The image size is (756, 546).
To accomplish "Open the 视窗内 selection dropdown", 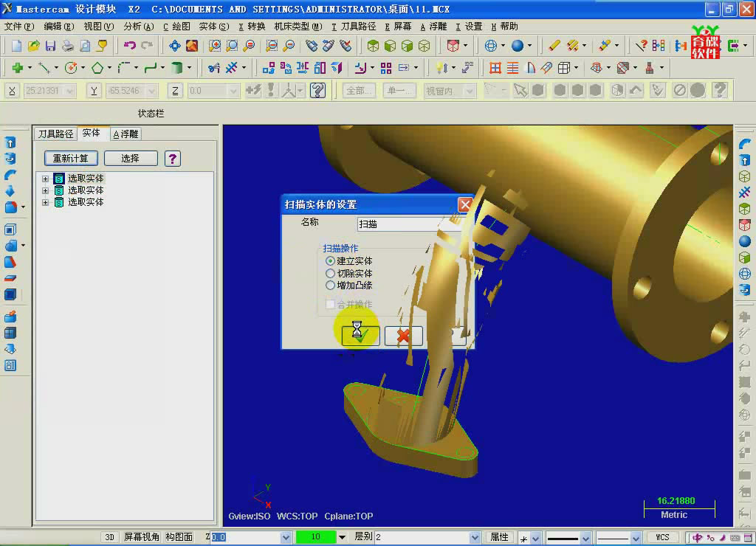I will click(x=470, y=91).
